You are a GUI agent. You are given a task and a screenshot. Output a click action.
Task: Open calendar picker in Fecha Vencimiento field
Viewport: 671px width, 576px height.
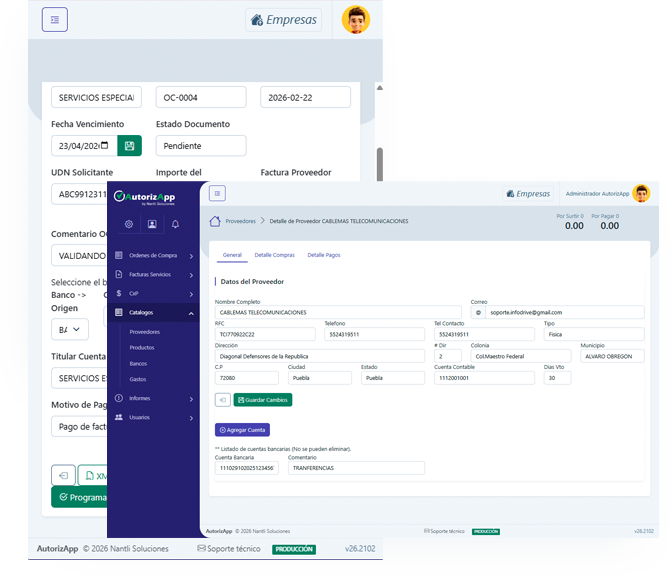tap(104, 145)
